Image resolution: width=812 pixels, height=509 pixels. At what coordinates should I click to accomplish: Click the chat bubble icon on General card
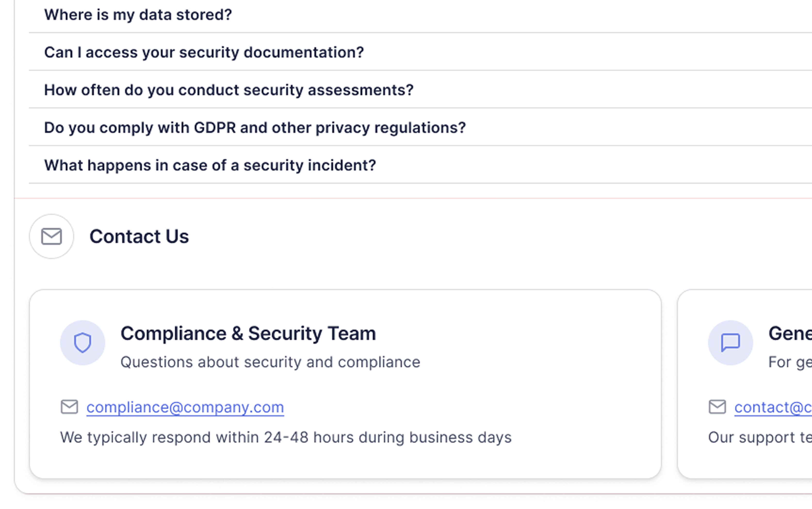tap(730, 343)
